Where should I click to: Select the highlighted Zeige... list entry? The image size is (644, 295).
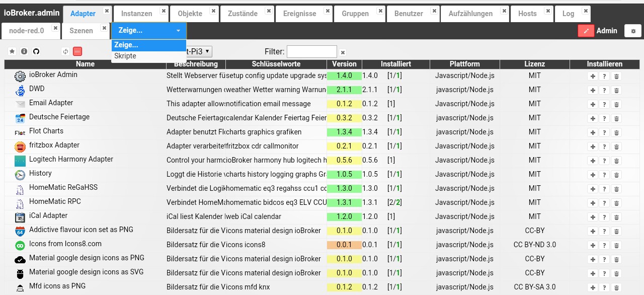coord(149,45)
